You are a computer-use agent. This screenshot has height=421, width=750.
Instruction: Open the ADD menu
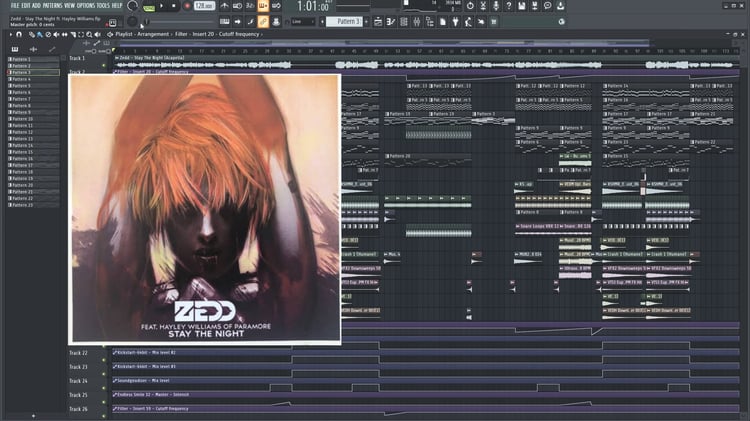(x=36, y=6)
